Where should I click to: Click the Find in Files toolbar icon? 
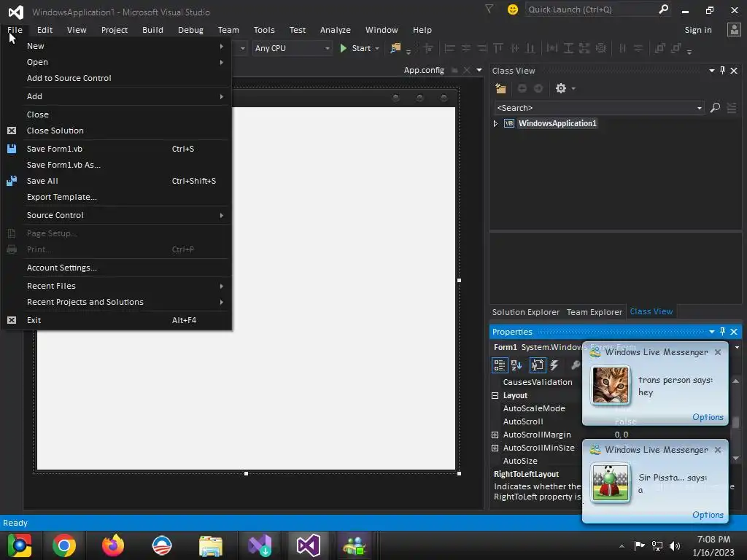[x=395, y=48]
